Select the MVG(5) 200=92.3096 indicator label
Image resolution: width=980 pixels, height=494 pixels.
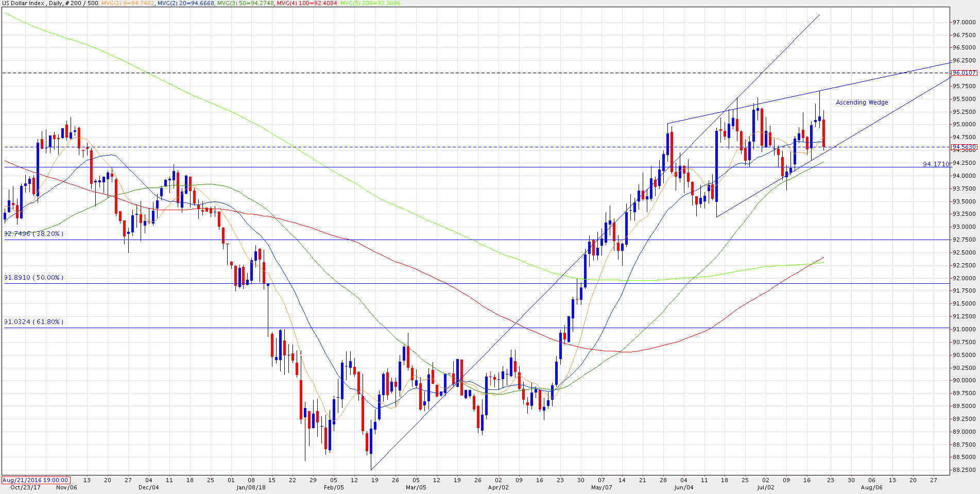370,3
